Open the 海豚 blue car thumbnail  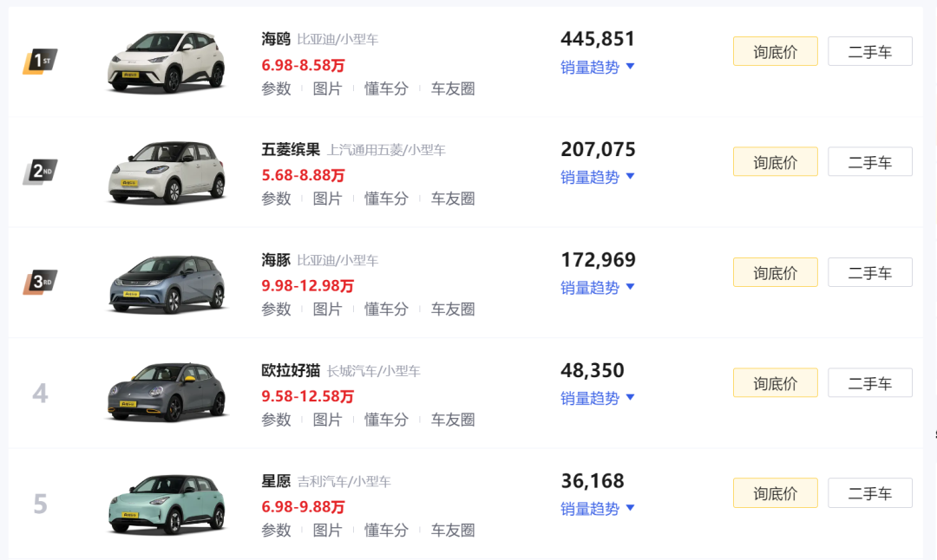coord(167,283)
